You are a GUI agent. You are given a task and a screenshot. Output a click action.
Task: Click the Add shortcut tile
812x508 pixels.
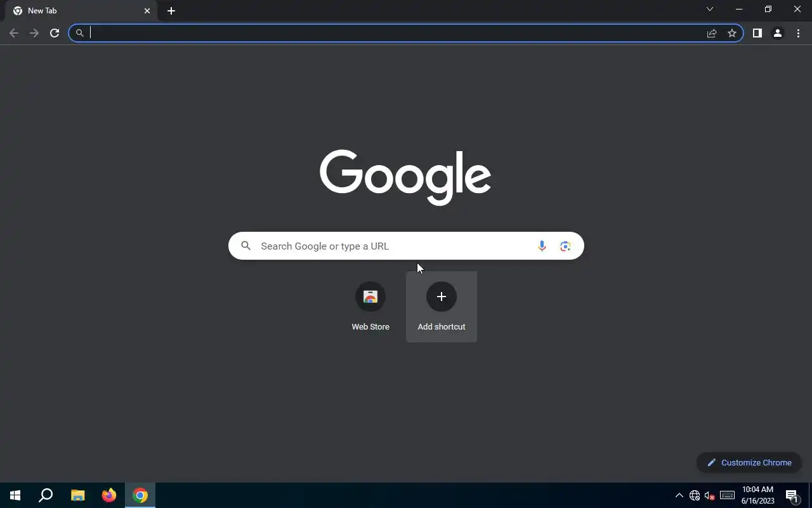click(x=442, y=307)
